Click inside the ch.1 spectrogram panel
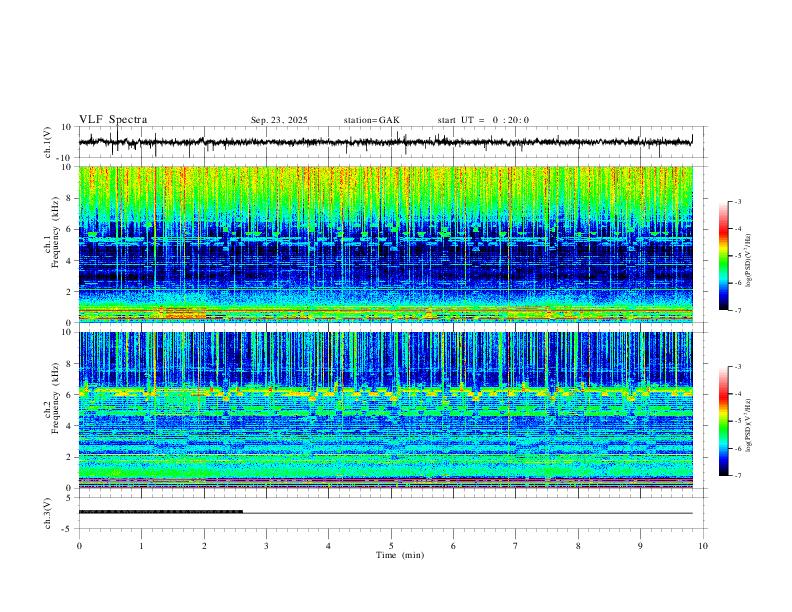The image size is (792, 612). pos(385,244)
